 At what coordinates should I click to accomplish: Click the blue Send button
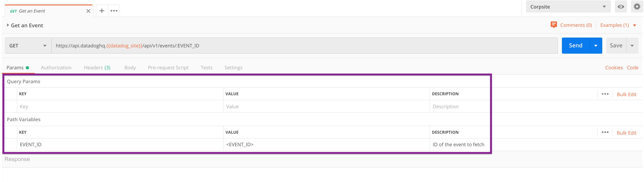(576, 46)
